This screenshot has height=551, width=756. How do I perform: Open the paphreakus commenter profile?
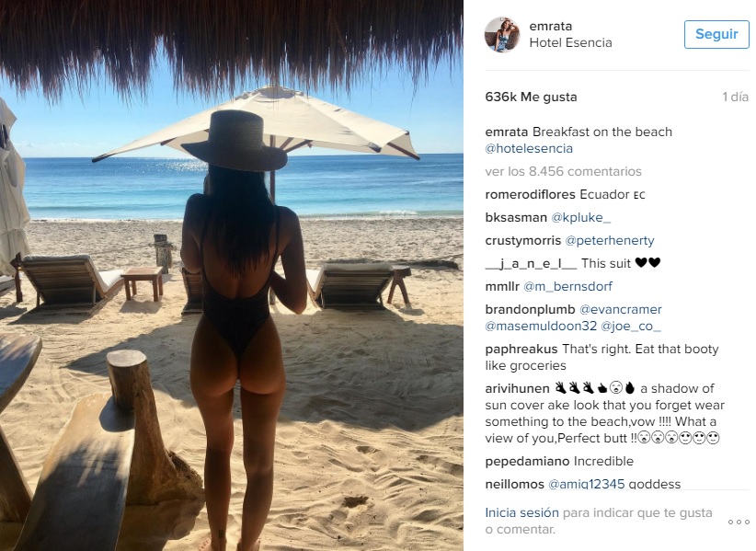521,349
